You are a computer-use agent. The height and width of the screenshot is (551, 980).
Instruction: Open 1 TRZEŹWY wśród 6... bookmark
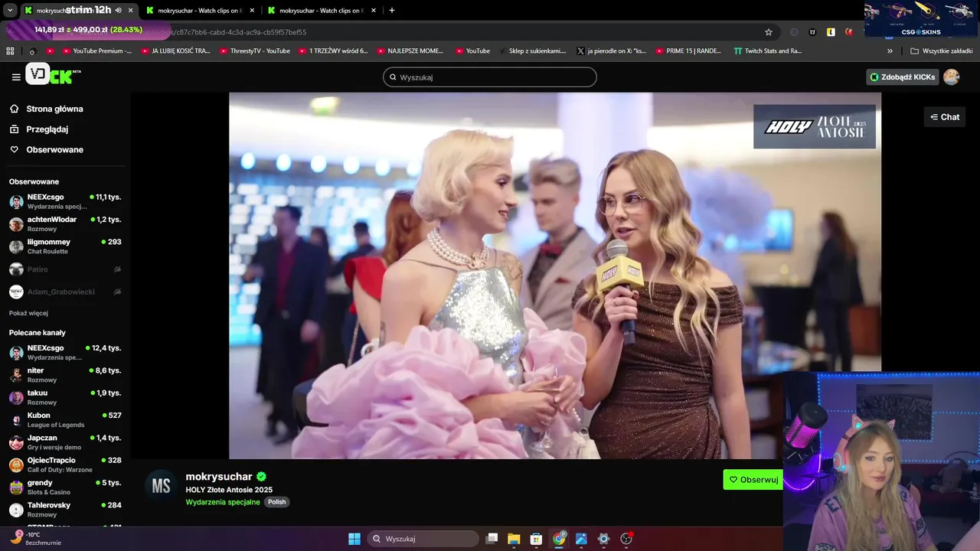[333, 51]
